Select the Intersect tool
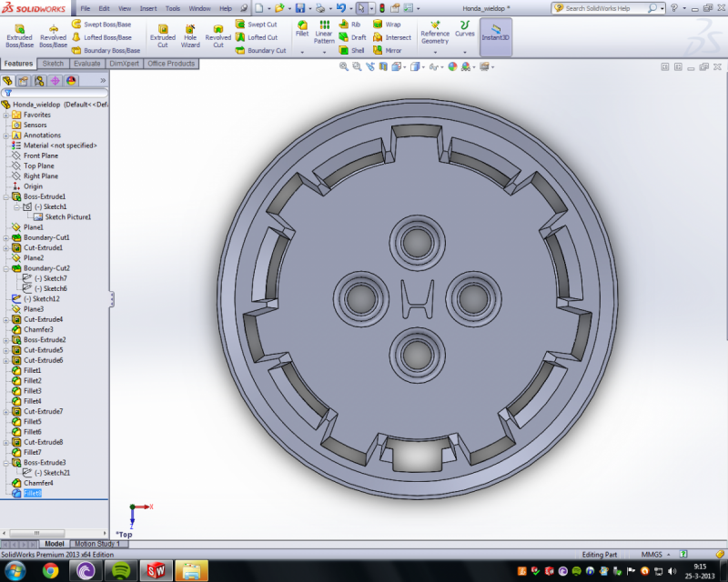The height and width of the screenshot is (582, 728). 392,37
